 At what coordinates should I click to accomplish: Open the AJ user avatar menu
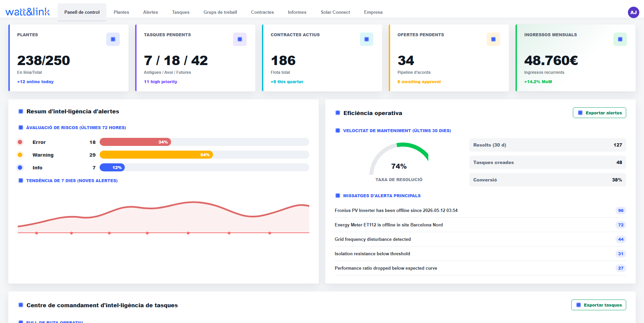click(x=633, y=12)
